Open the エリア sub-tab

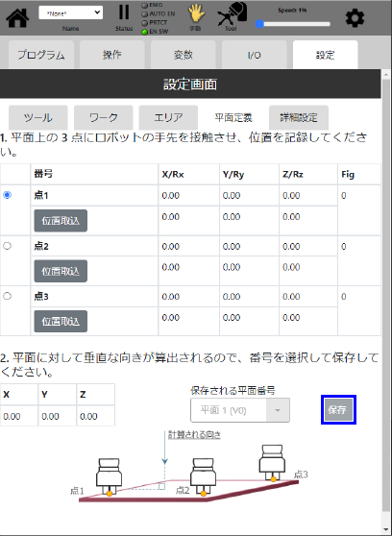coord(168,117)
